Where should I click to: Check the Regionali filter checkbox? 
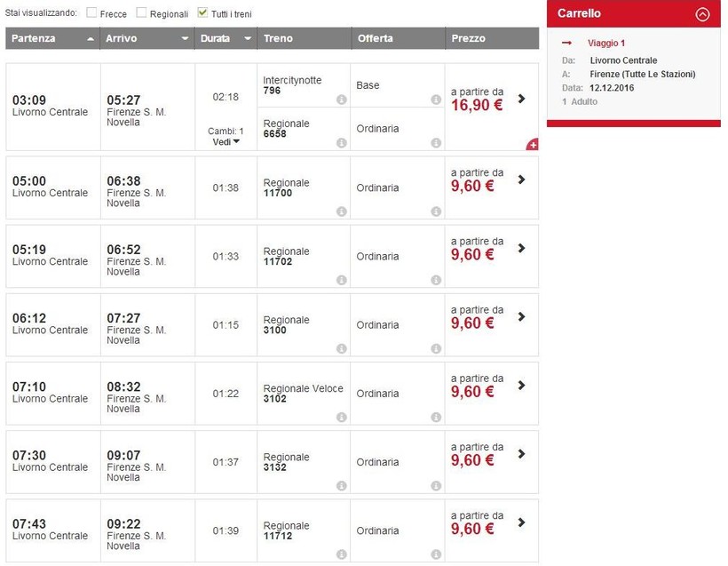(141, 13)
